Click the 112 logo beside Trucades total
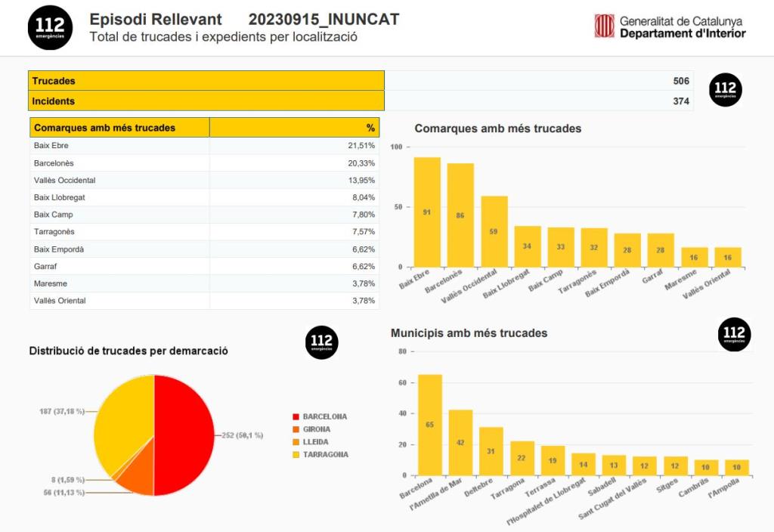This screenshot has width=774, height=532. (725, 89)
